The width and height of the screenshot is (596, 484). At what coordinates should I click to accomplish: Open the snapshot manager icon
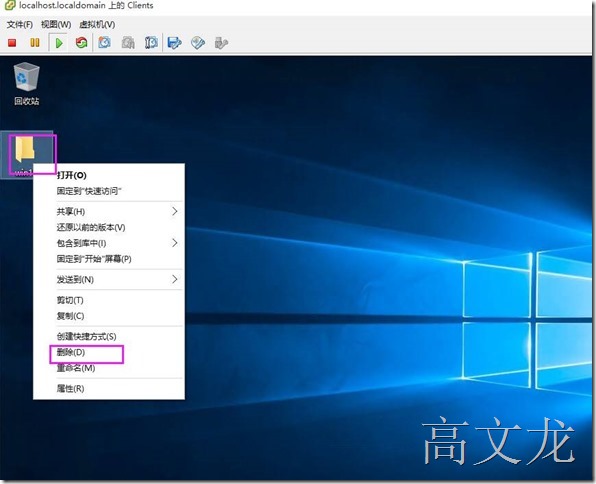pos(151,43)
